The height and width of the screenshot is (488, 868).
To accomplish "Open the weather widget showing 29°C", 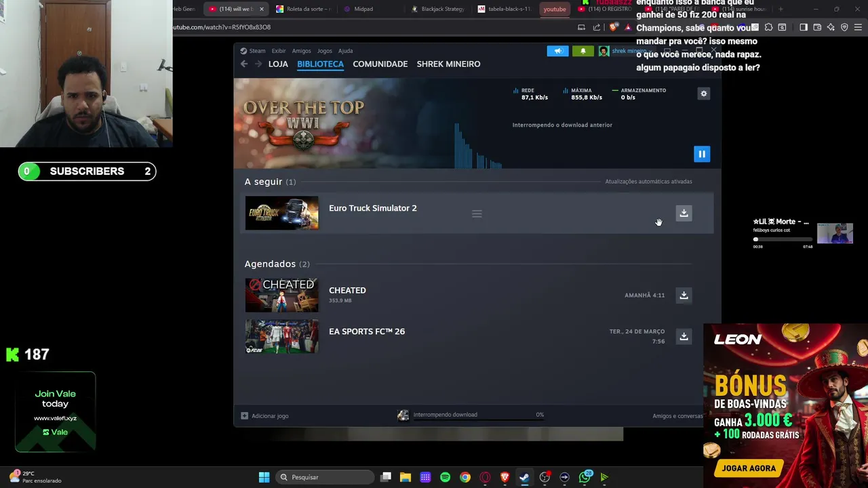I will click(35, 477).
